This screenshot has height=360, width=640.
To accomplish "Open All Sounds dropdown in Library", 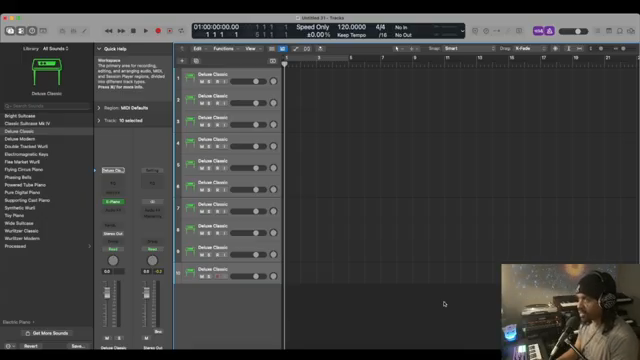I will 56,49.
